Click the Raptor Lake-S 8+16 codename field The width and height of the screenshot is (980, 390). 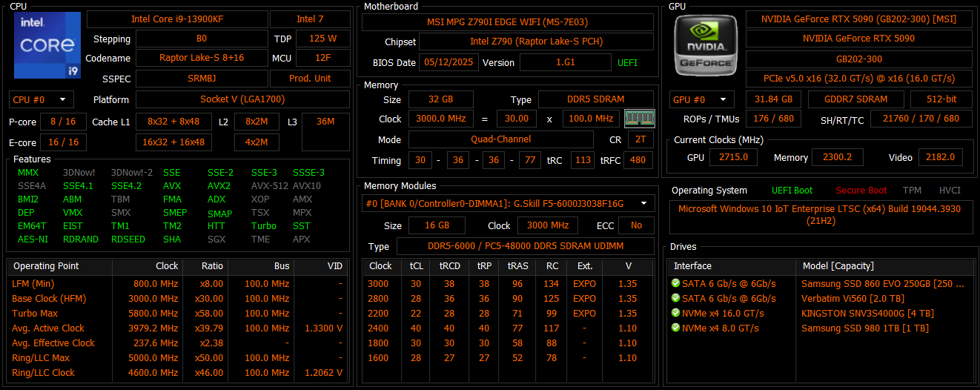point(202,58)
